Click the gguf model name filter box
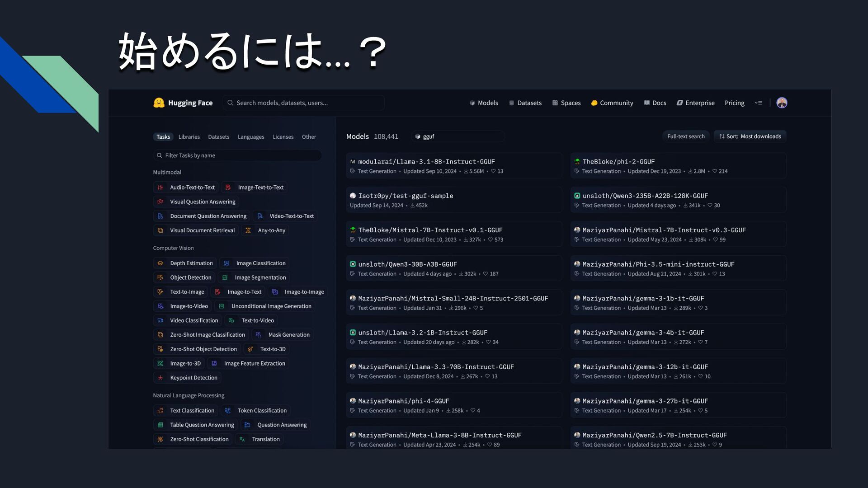This screenshot has width=868, height=488. [x=458, y=136]
